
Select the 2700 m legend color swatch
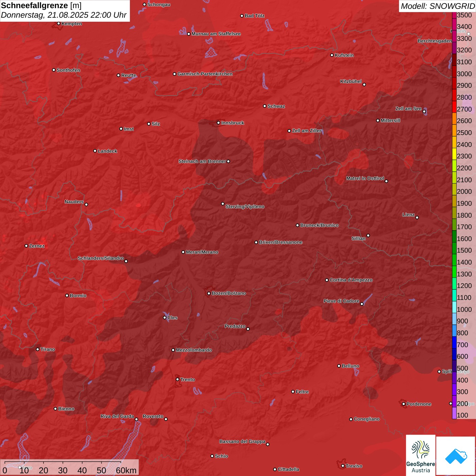tap(454, 107)
